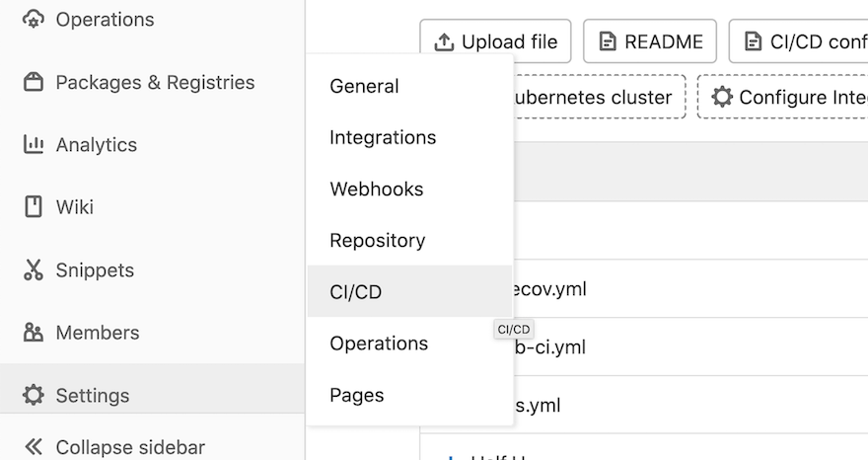Click the Snippets scissors icon
868x460 pixels.
34,269
